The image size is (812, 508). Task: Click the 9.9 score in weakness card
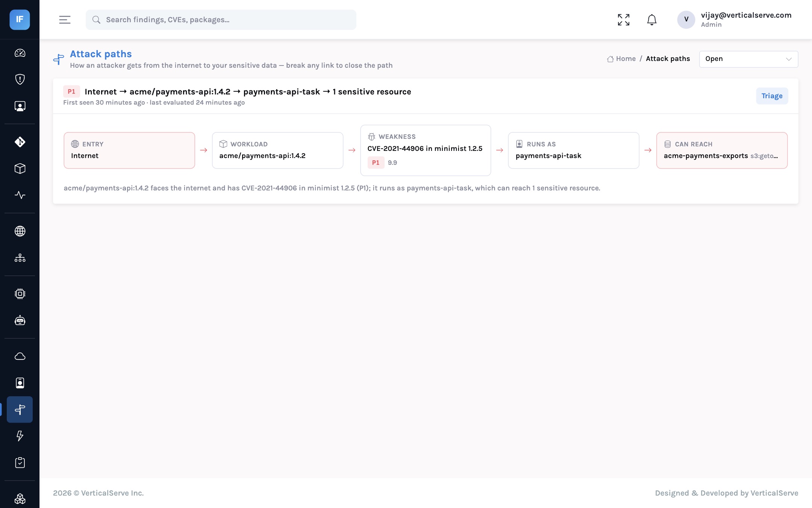392,163
